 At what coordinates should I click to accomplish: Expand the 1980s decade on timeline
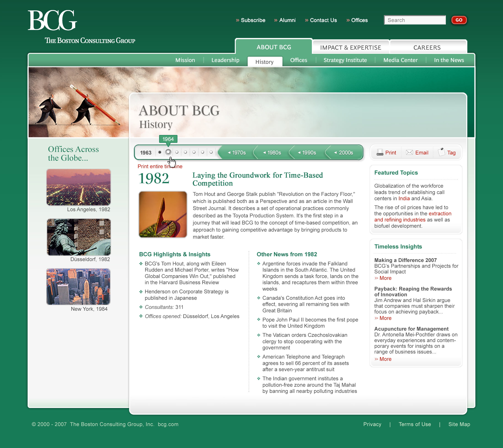tap(272, 153)
